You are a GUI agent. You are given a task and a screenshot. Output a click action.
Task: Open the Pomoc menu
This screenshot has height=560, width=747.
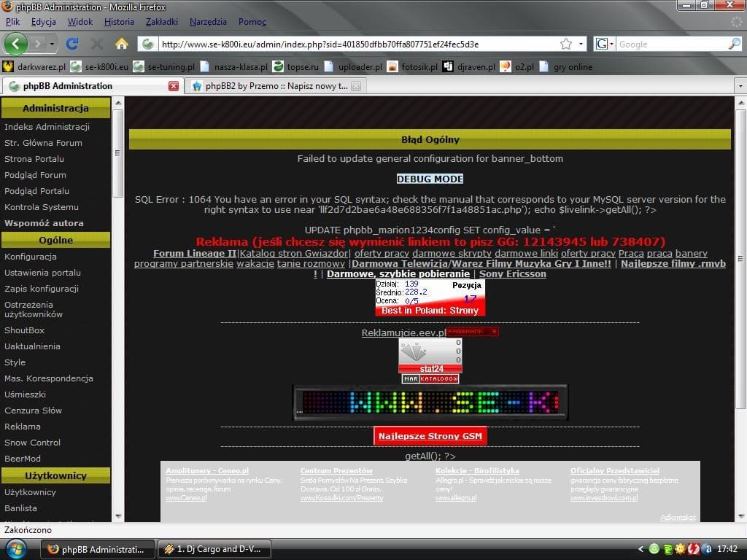pyautogui.click(x=252, y=22)
